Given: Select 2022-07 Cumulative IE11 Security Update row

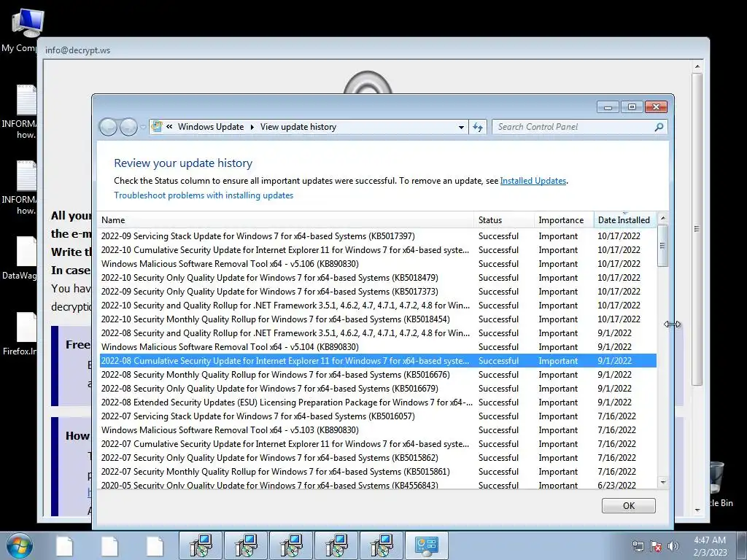Looking at the screenshot, I should pos(378,443).
